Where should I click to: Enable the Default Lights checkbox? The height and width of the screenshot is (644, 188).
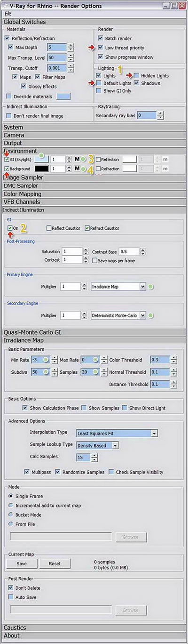pyautogui.click(x=99, y=83)
